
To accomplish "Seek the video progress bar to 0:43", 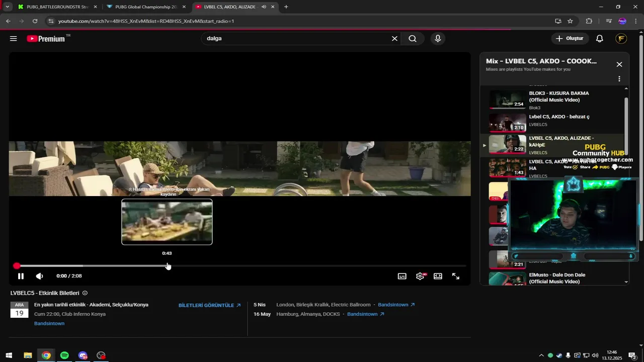I will pyautogui.click(x=167, y=265).
